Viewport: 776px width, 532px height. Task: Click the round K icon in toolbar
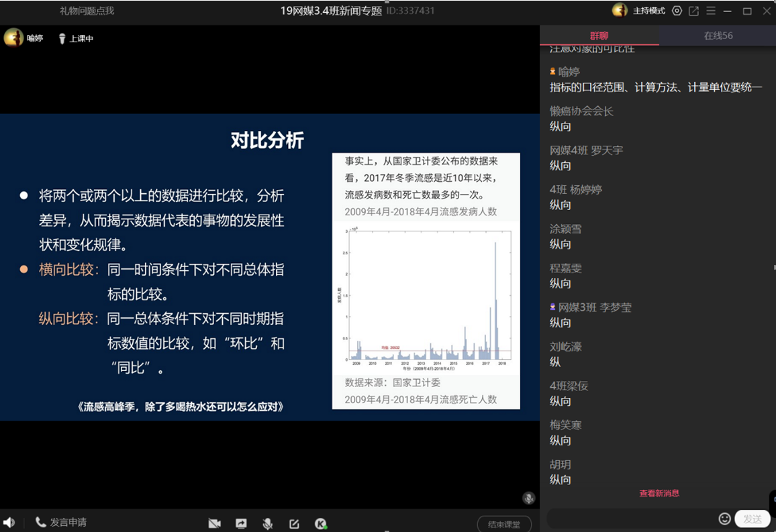pos(321,524)
